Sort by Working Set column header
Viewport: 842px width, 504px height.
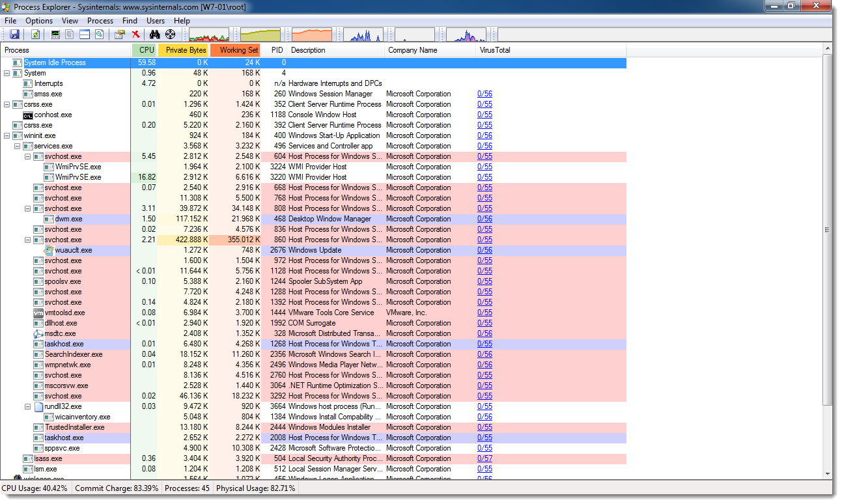236,50
